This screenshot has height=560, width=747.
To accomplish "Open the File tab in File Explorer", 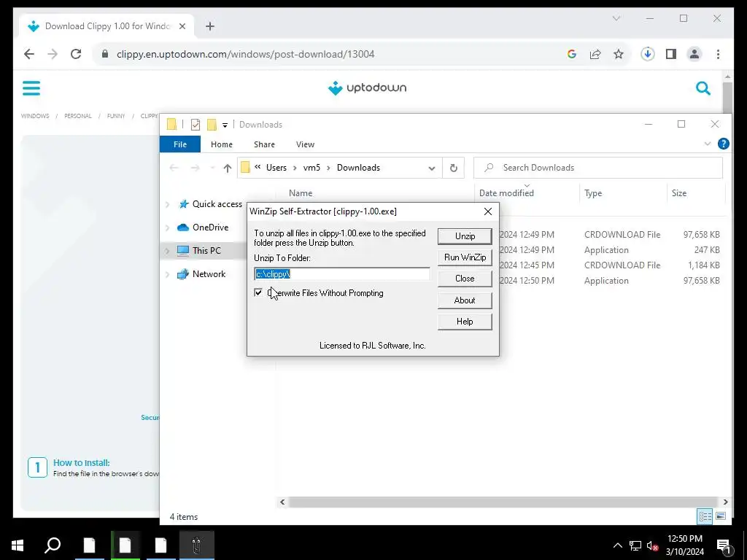I will click(x=180, y=144).
